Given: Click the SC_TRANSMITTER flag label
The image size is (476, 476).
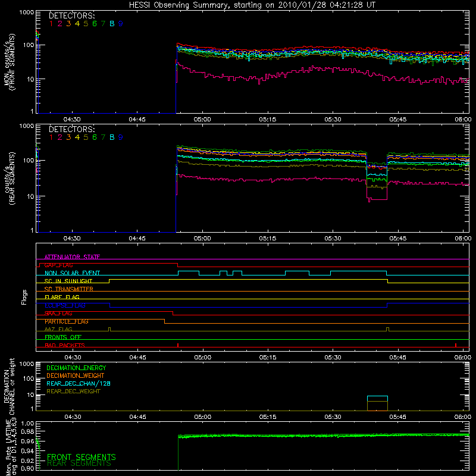Looking at the screenshot, I should tap(69, 289).
